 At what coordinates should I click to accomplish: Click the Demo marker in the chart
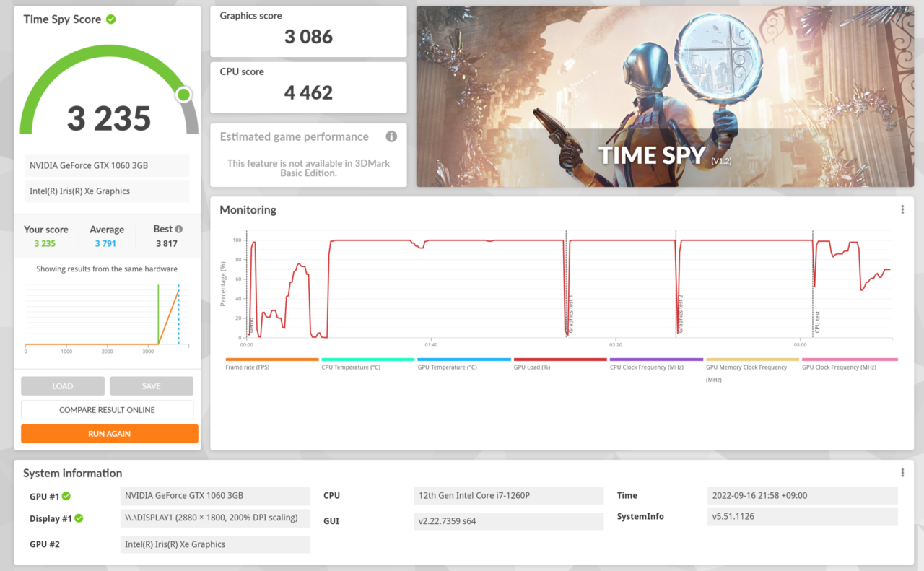251,326
